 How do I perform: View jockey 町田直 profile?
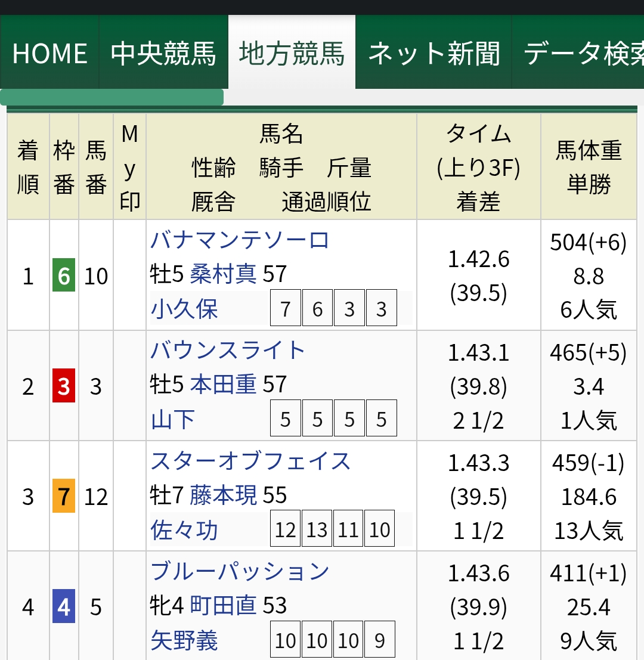[224, 606]
